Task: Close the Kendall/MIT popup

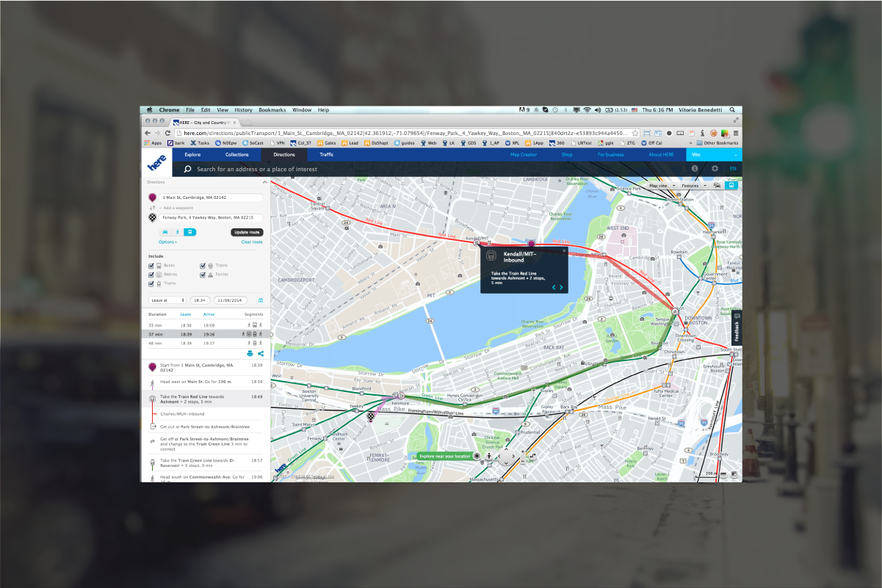Action: [564, 251]
